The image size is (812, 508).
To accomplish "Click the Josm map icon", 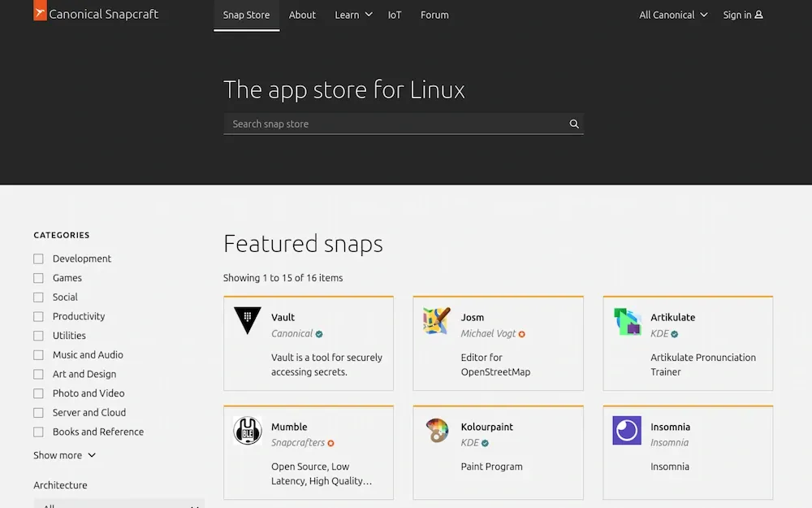I will [436, 321].
